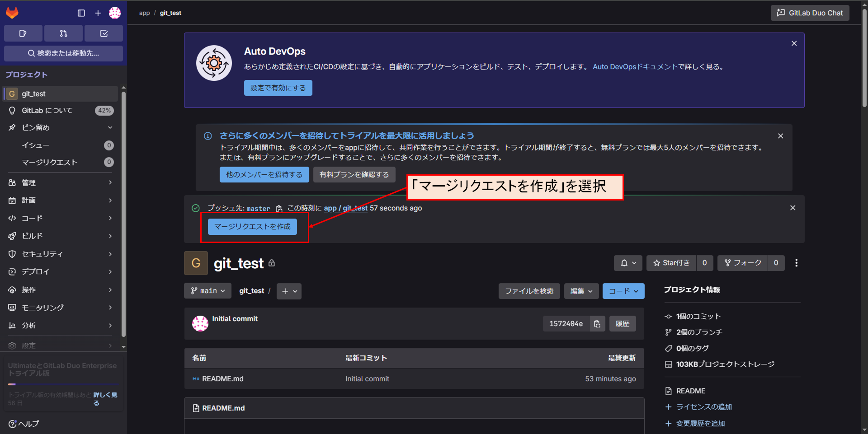
Task: Click the commit author avatar
Action: pos(200,323)
